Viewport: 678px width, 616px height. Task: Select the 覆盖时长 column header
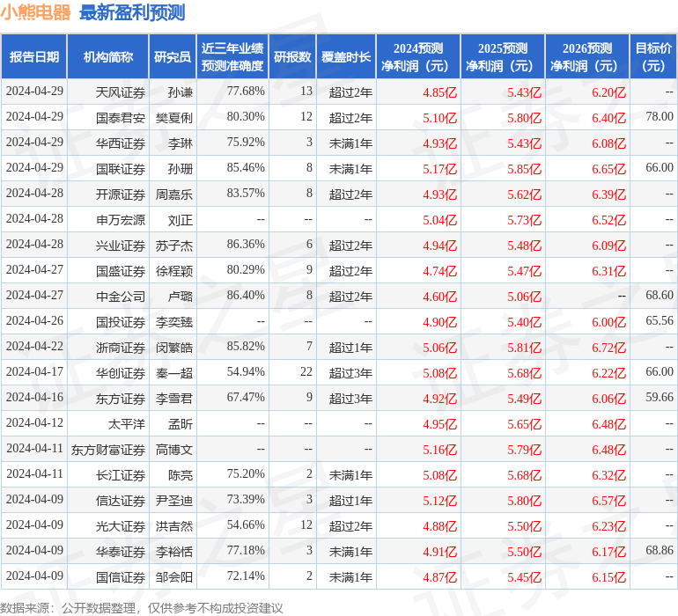click(346, 57)
